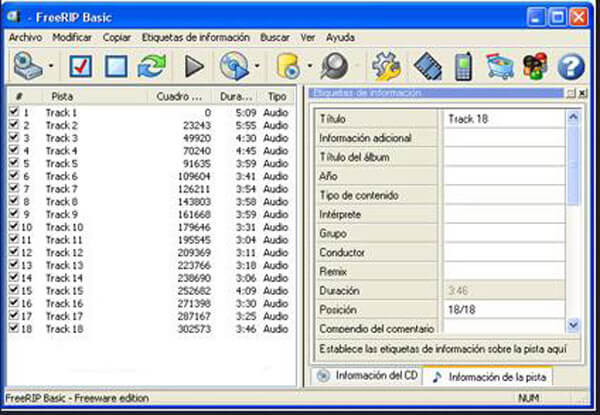
Task: Click the Año input field
Action: pos(504,176)
